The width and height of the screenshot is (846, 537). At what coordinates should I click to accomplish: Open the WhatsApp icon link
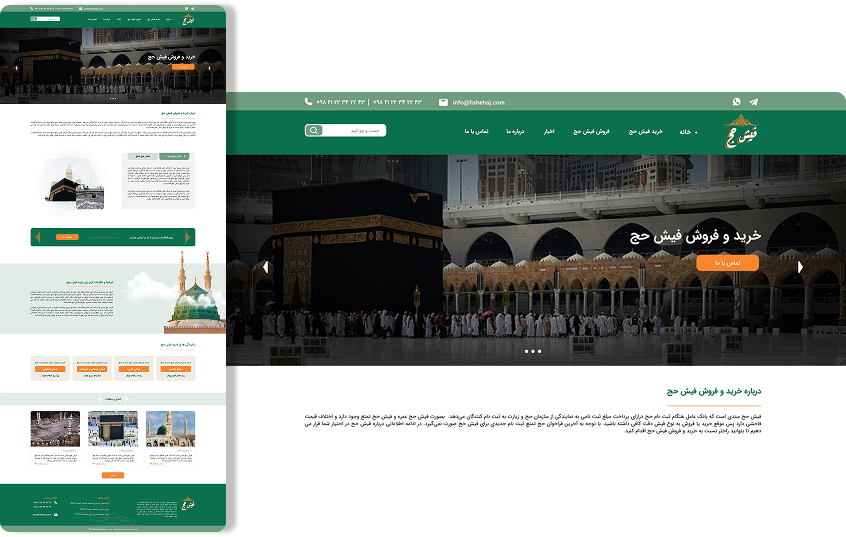click(x=737, y=102)
